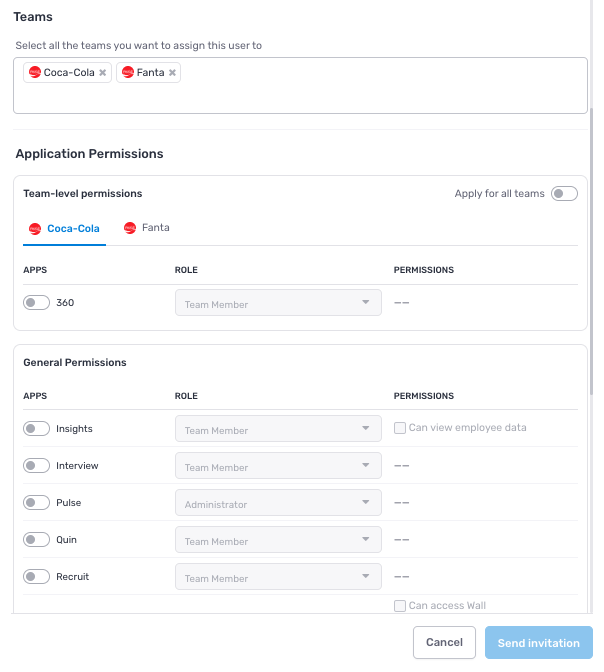Enable the Pulse app switch
Screen dimensions: 604x672
pyautogui.click(x=37, y=503)
